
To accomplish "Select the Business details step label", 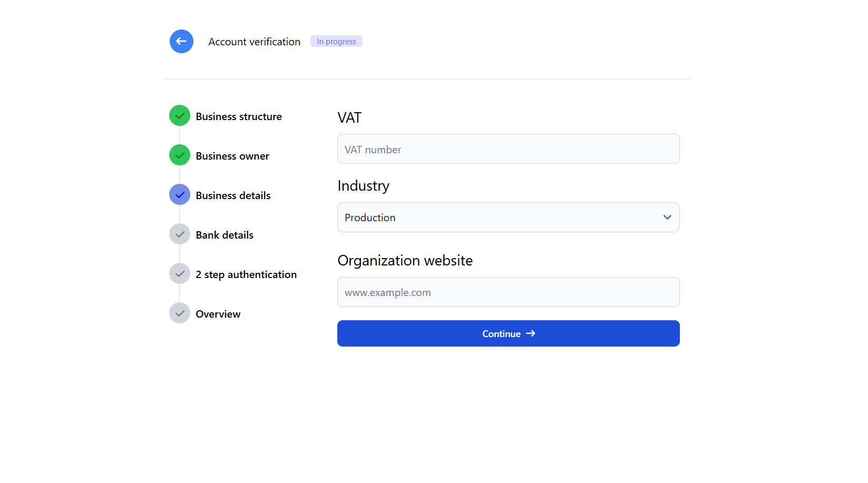I will [233, 195].
